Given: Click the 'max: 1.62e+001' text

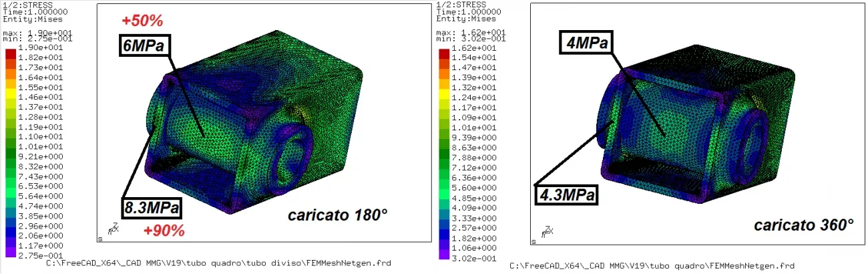Looking at the screenshot, I should coord(470,31).
